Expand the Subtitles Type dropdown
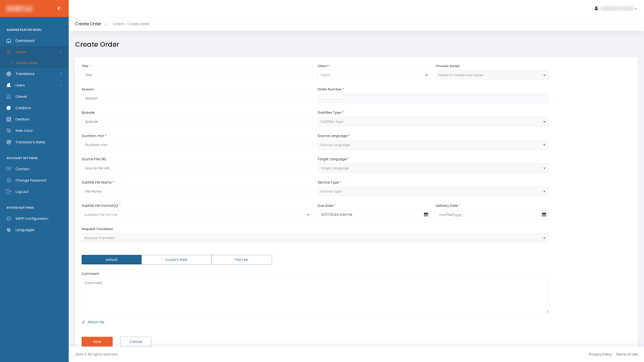Viewport: 644px width, 362px height. 432,122
